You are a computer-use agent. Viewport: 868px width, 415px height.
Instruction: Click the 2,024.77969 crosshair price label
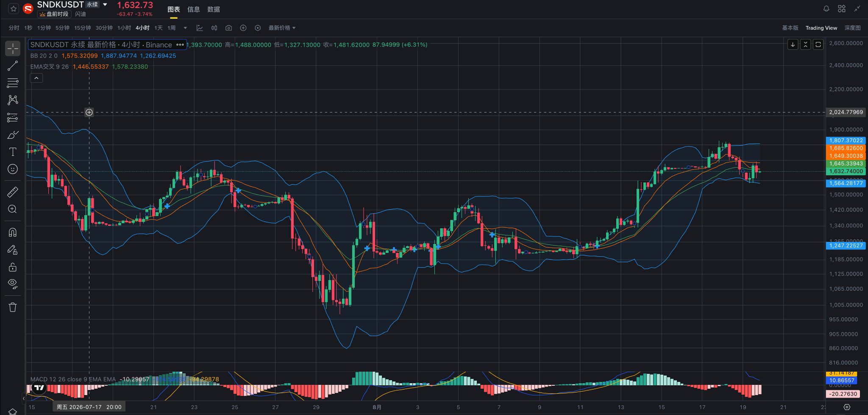click(846, 112)
